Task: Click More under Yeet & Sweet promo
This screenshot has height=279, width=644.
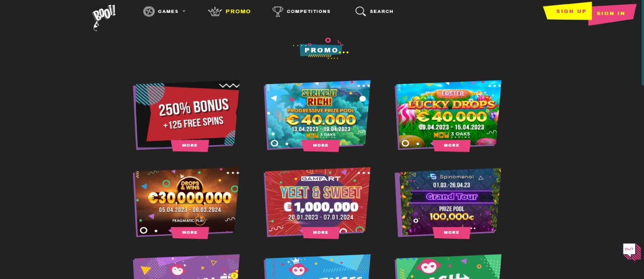Action: point(320,232)
